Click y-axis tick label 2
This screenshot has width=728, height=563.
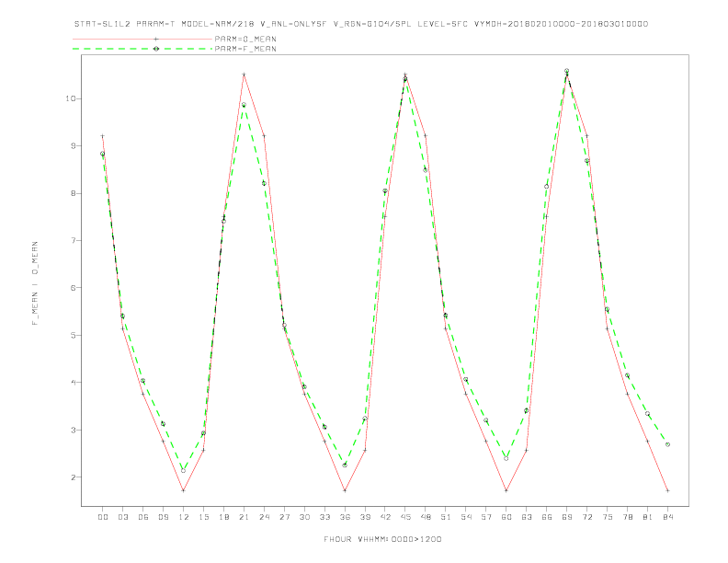click(x=74, y=477)
